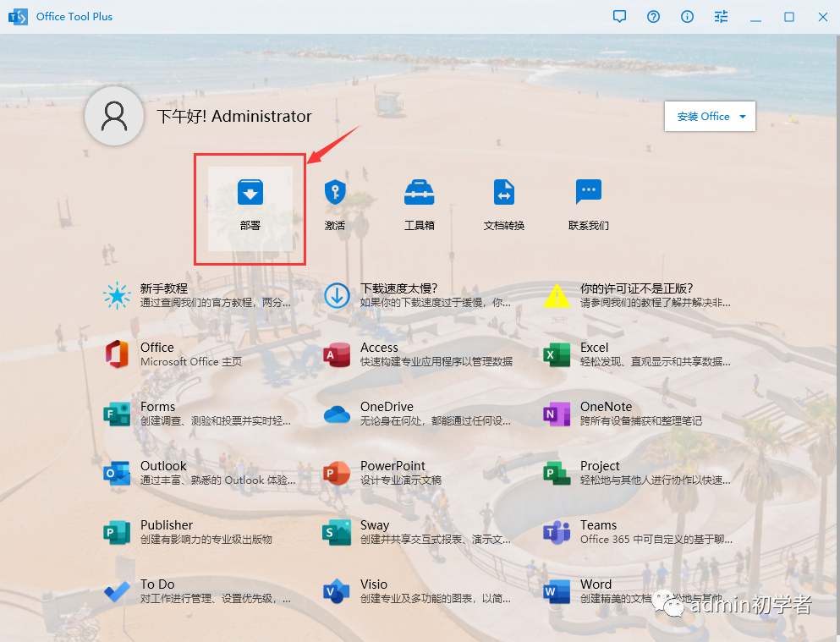Click 'Microsoft Office 主页' description

(x=191, y=362)
